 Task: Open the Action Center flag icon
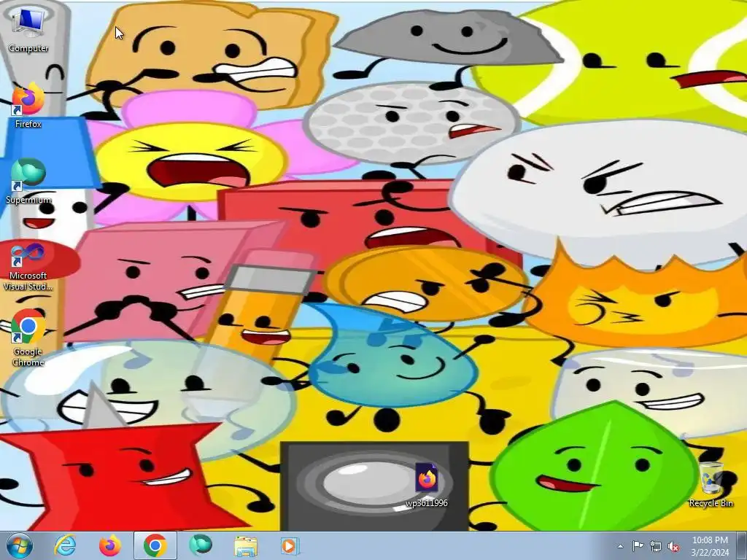[638, 546]
